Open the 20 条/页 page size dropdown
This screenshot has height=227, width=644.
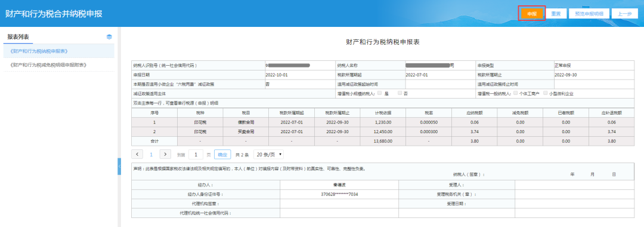(268, 155)
